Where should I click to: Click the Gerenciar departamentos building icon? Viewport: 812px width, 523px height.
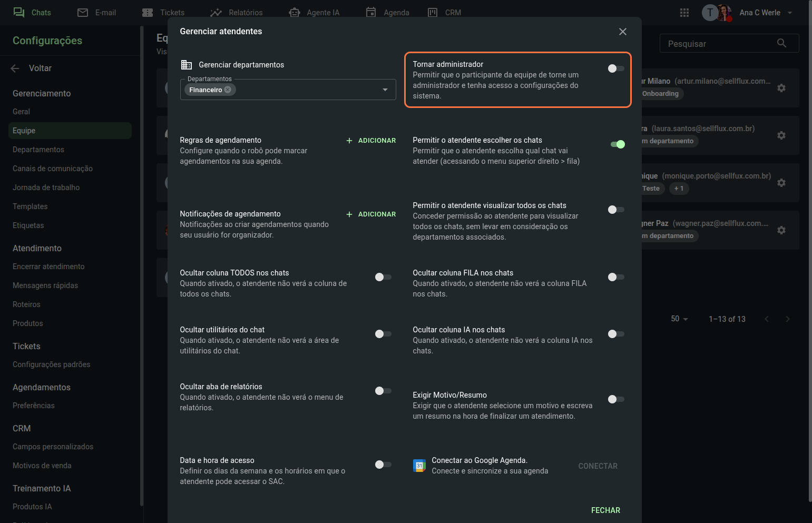click(187, 65)
